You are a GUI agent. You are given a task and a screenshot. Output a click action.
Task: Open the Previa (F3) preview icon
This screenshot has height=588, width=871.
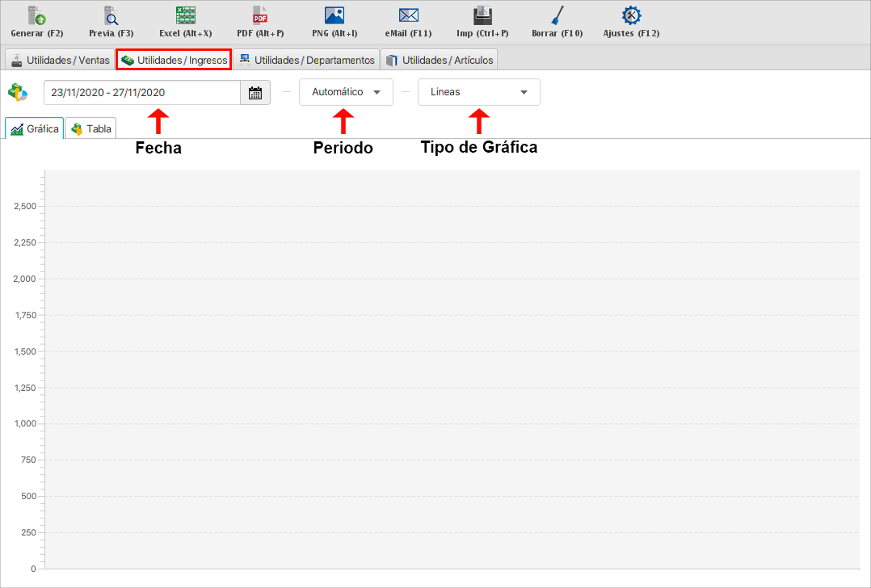[111, 15]
